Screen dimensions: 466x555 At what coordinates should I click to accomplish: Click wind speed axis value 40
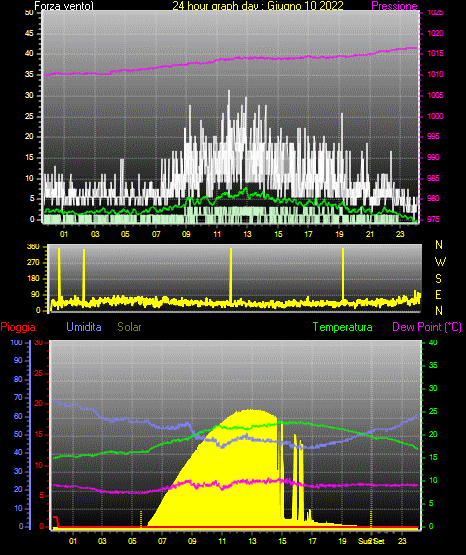29,53
